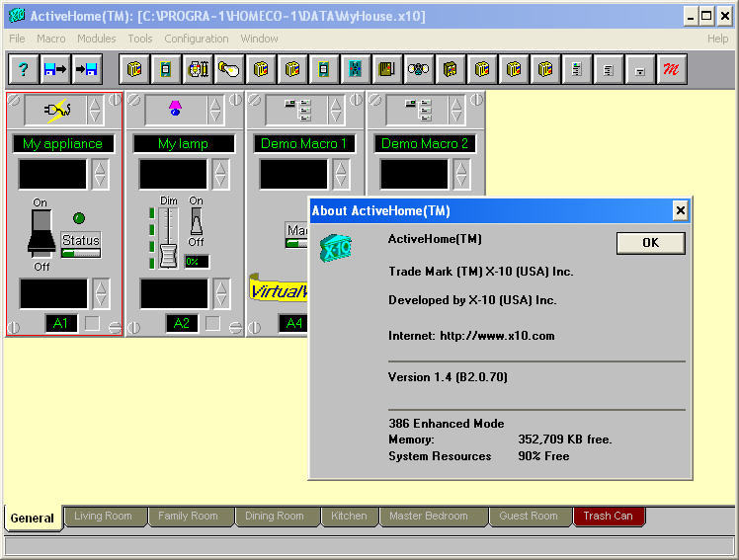This screenshot has height=560, width=739.
Task: Click the Demo Macro 2 module icon
Action: 419,109
